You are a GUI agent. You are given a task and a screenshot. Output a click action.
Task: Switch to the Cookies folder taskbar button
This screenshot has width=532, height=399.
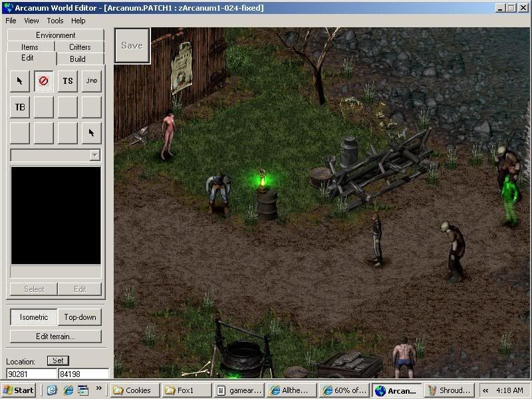pos(134,390)
